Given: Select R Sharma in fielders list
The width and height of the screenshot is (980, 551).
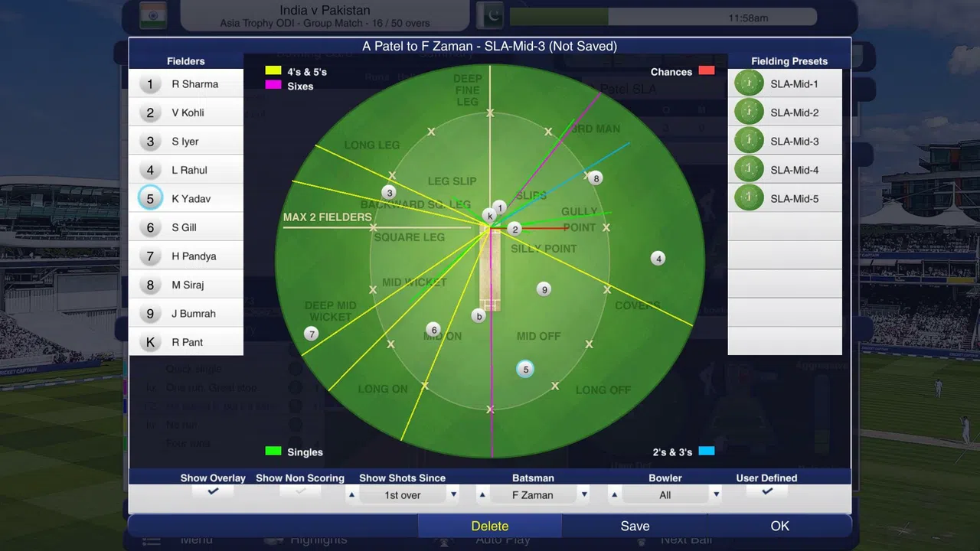Looking at the screenshot, I should coord(186,84).
